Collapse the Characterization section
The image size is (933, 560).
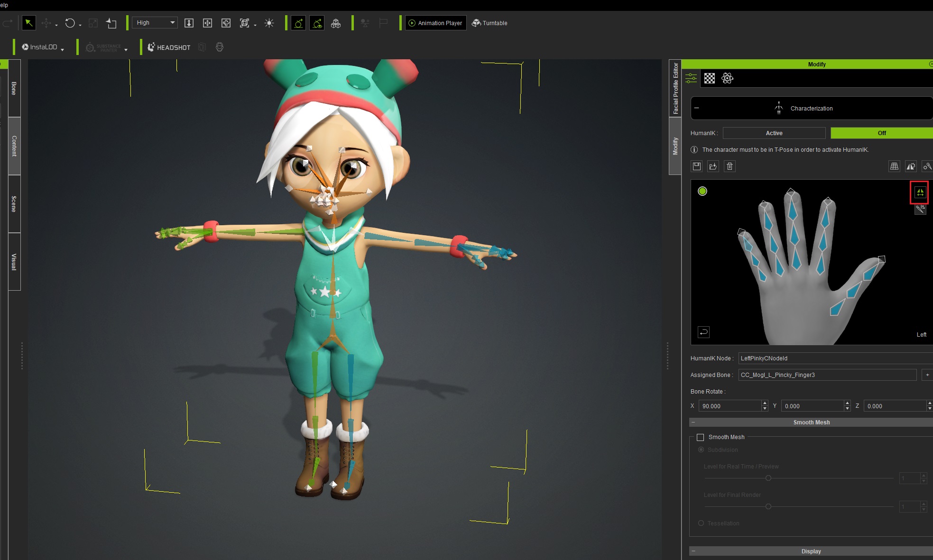[696, 108]
